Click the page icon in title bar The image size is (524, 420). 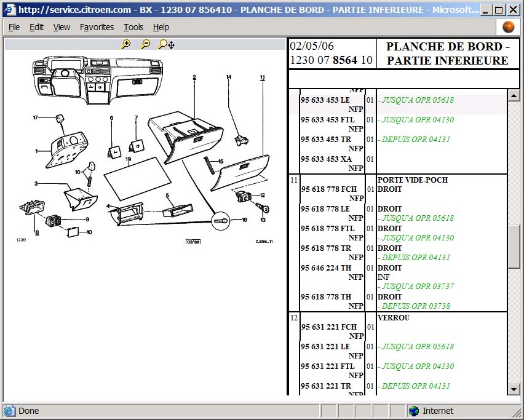click(9, 9)
